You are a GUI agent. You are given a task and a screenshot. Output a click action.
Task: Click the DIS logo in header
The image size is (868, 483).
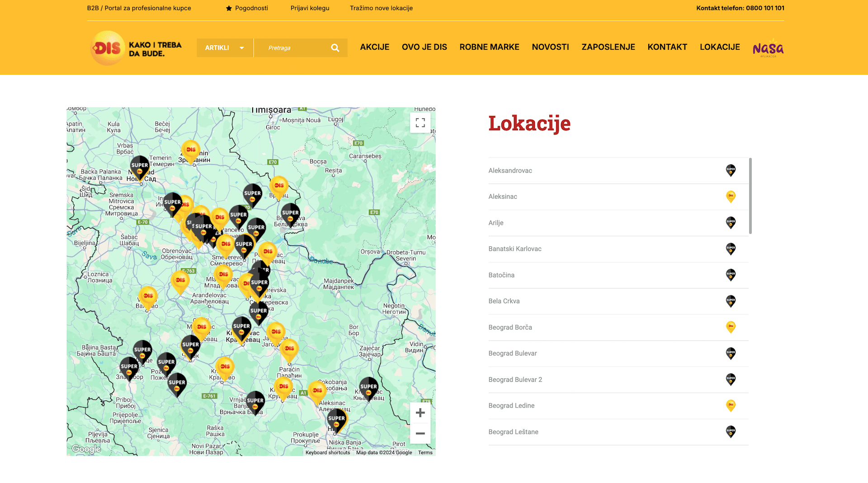[x=136, y=48]
